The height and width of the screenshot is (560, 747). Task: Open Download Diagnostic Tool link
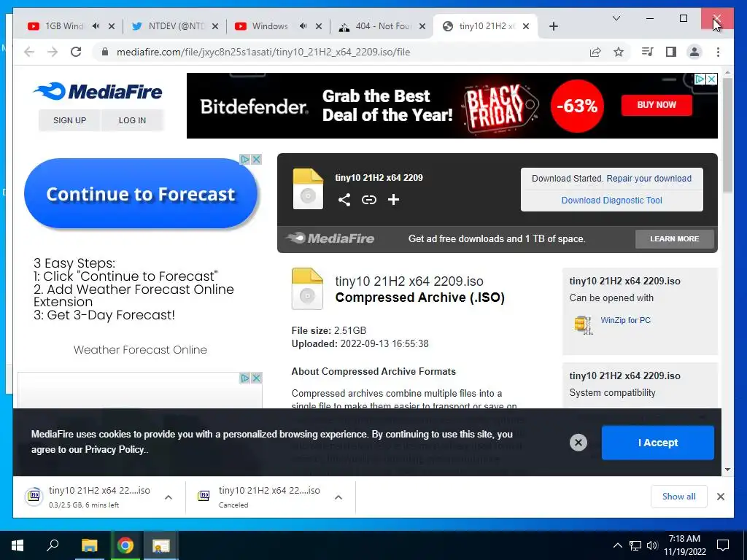[612, 201]
